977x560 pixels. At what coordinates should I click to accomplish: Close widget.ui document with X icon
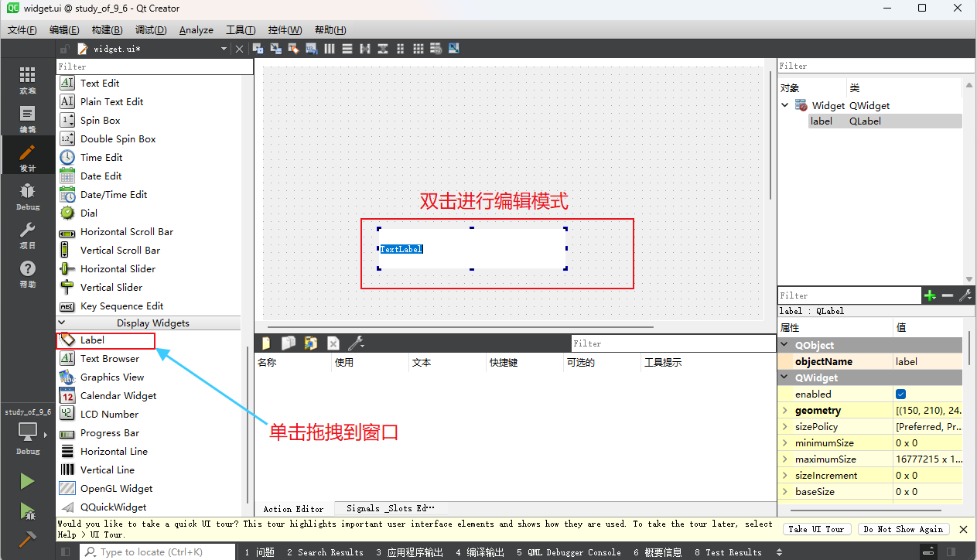(x=240, y=49)
